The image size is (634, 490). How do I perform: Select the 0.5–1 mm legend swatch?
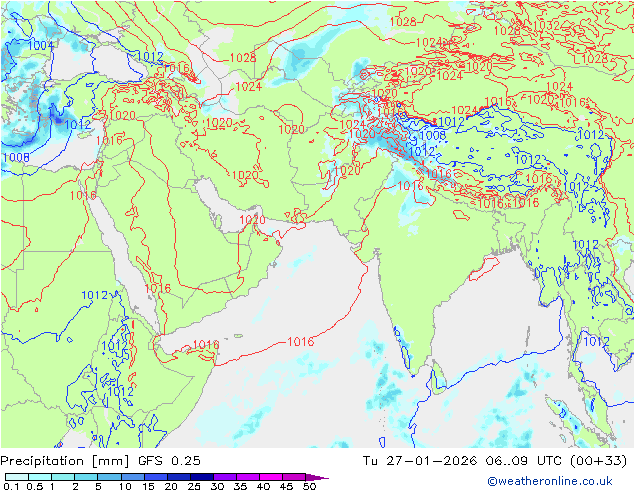(x=40, y=477)
